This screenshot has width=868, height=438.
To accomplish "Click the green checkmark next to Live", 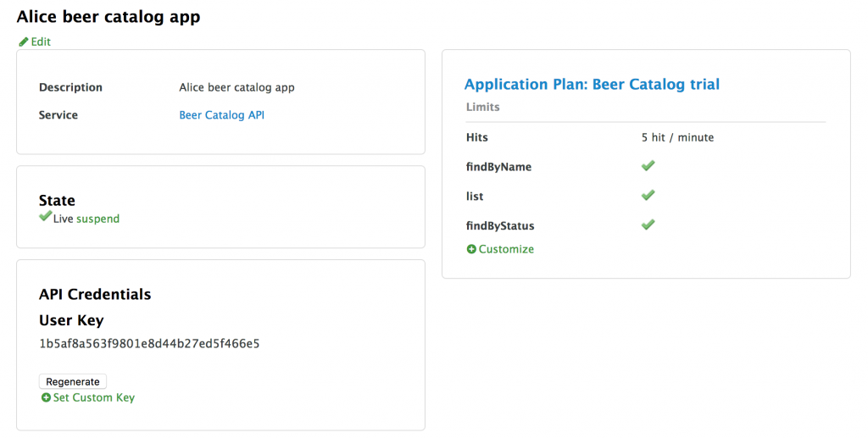I will click(45, 217).
